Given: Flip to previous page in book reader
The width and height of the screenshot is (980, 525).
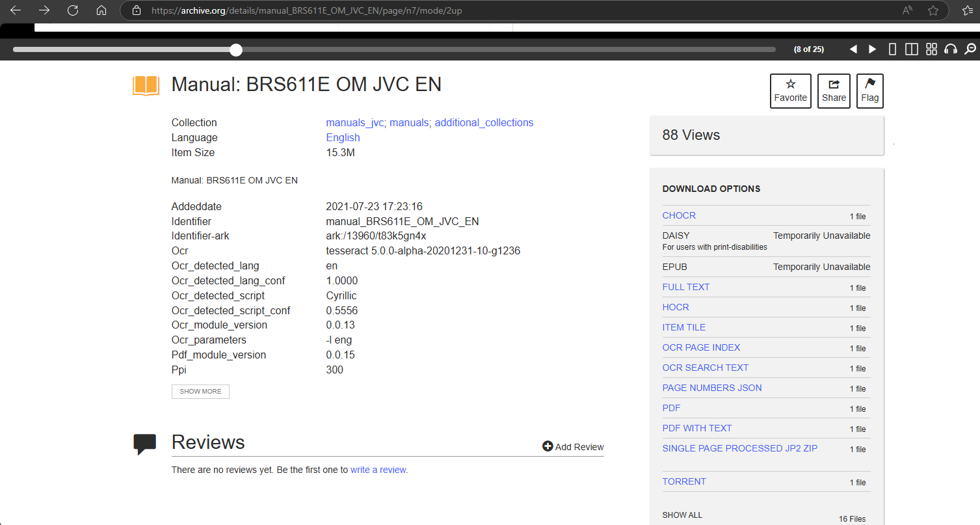Looking at the screenshot, I should (853, 49).
